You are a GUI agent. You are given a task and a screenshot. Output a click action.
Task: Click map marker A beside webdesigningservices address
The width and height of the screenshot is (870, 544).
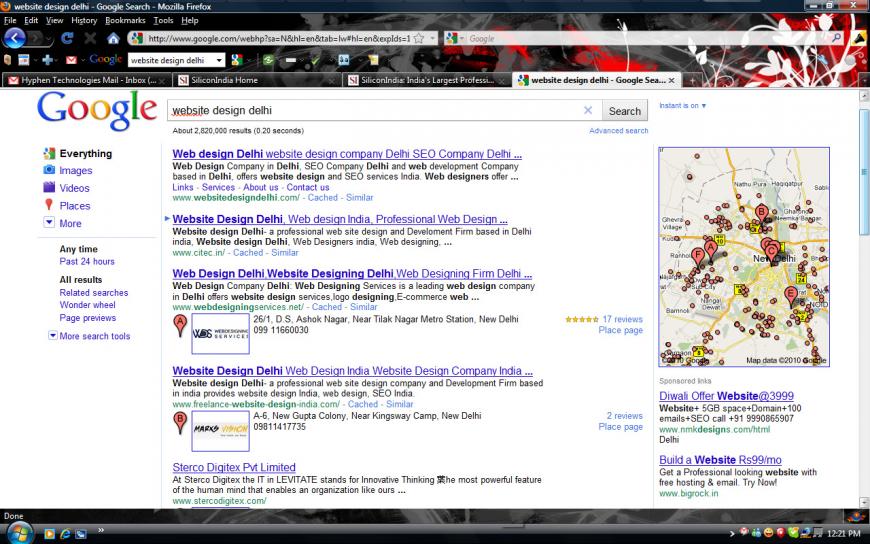click(180, 325)
